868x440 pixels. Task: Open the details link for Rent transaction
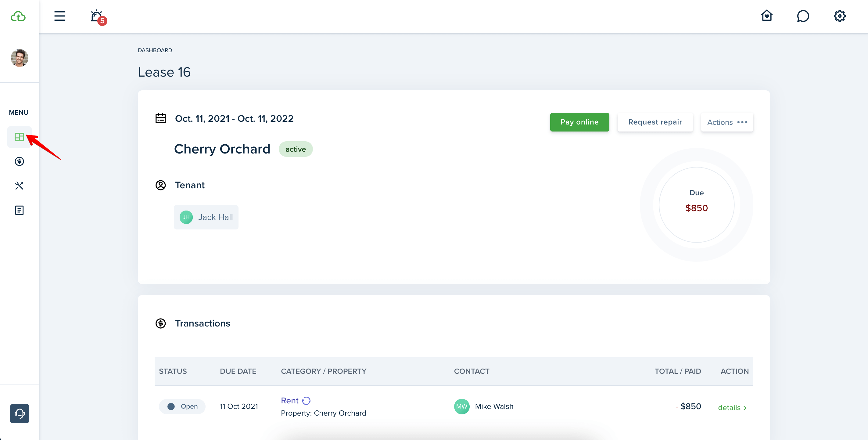click(732, 408)
